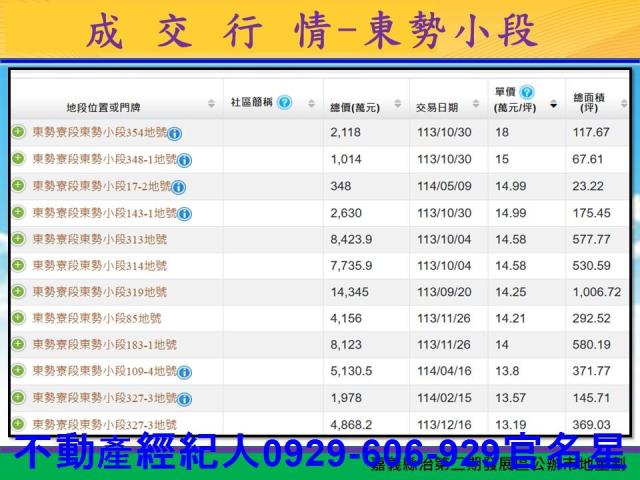Expand the 314地號 row details
This screenshot has width=640, height=480.
coord(18,265)
